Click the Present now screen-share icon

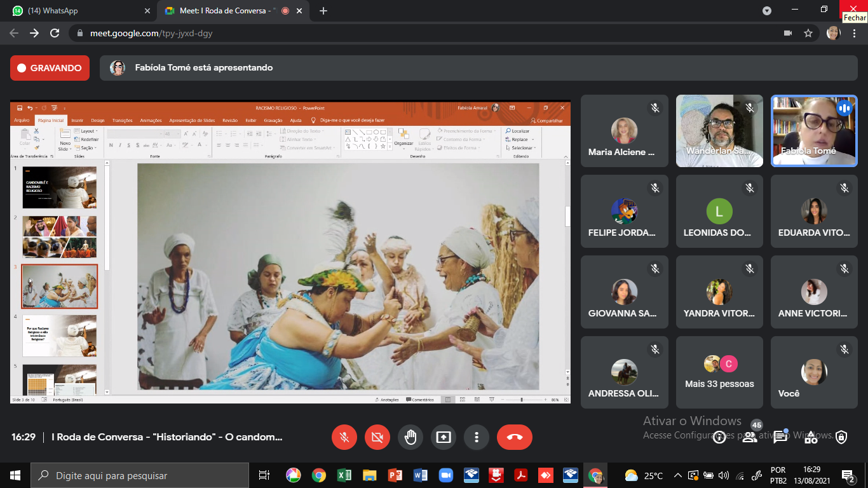pyautogui.click(x=444, y=437)
